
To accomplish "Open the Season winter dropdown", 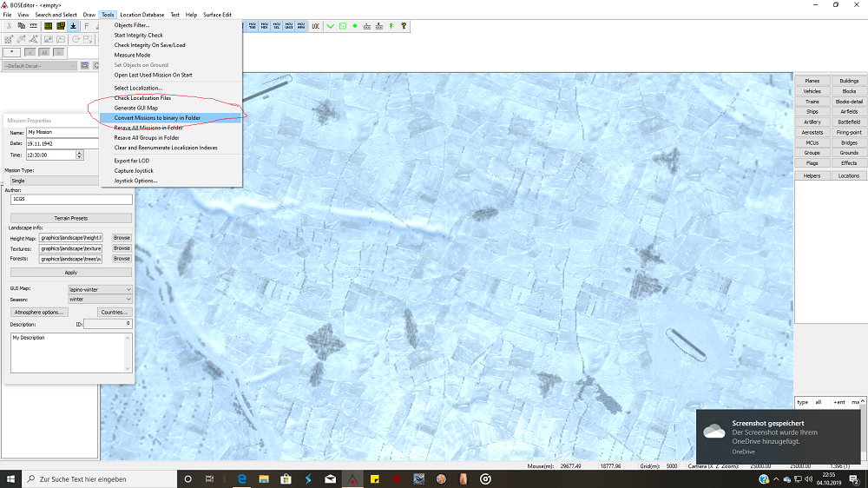I will pos(100,299).
